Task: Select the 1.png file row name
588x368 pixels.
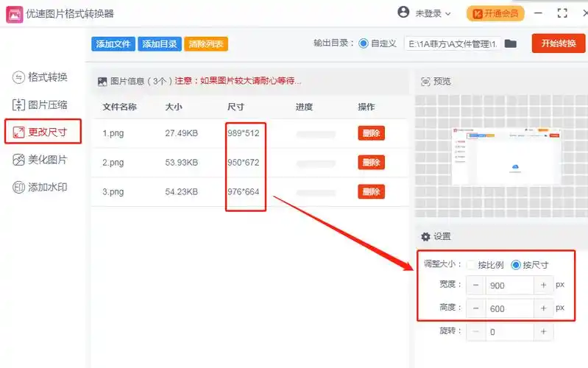Action: pyautogui.click(x=113, y=133)
